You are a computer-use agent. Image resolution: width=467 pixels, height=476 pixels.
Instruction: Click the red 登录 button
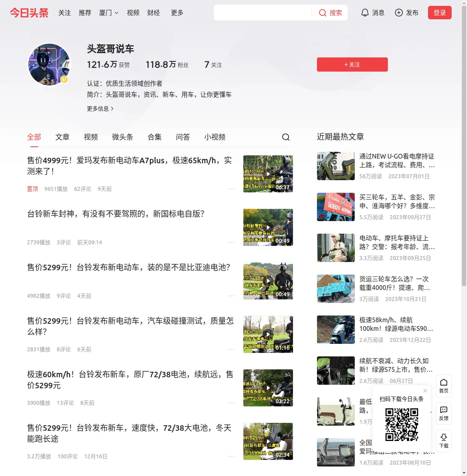point(440,13)
